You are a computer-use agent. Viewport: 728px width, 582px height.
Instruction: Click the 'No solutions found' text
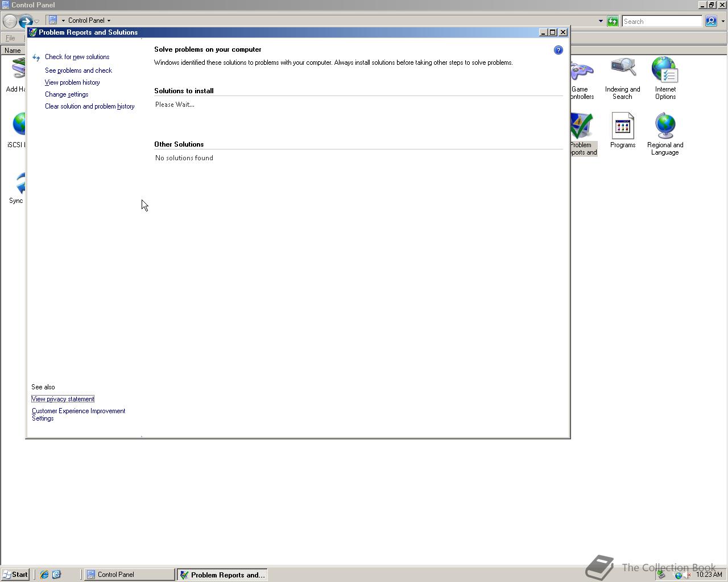pos(184,158)
